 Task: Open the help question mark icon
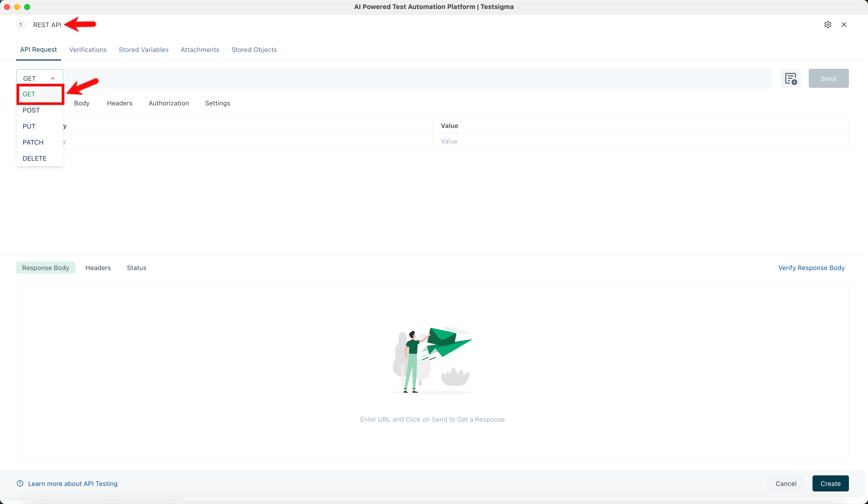click(x=20, y=483)
